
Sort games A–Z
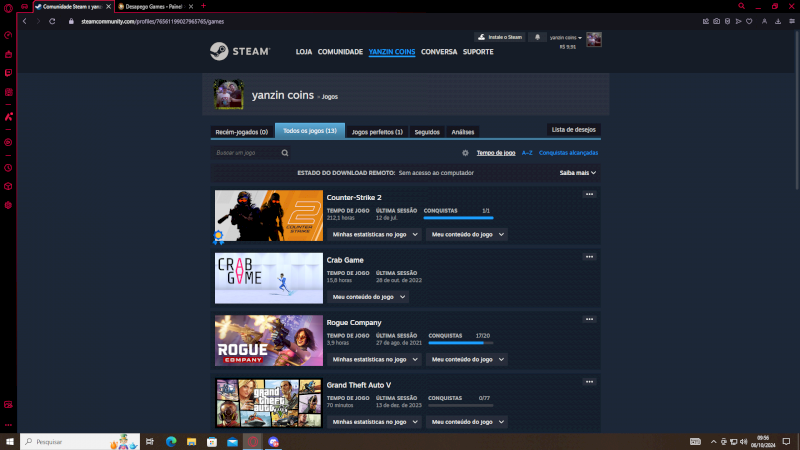point(527,153)
